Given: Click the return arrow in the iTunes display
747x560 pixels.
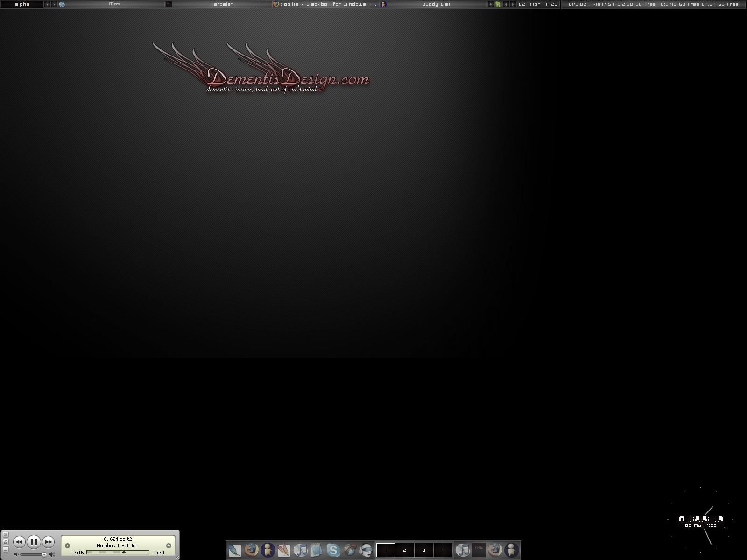Looking at the screenshot, I should (x=169, y=546).
